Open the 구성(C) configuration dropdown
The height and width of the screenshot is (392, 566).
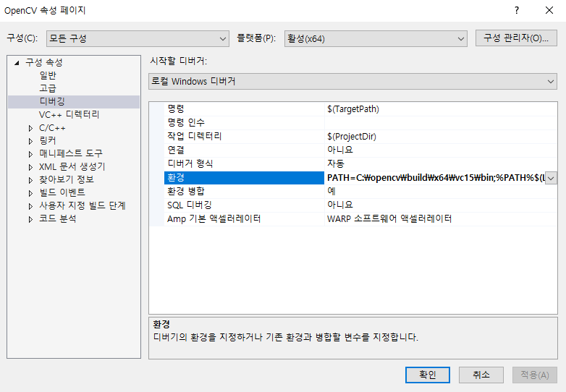(x=138, y=38)
